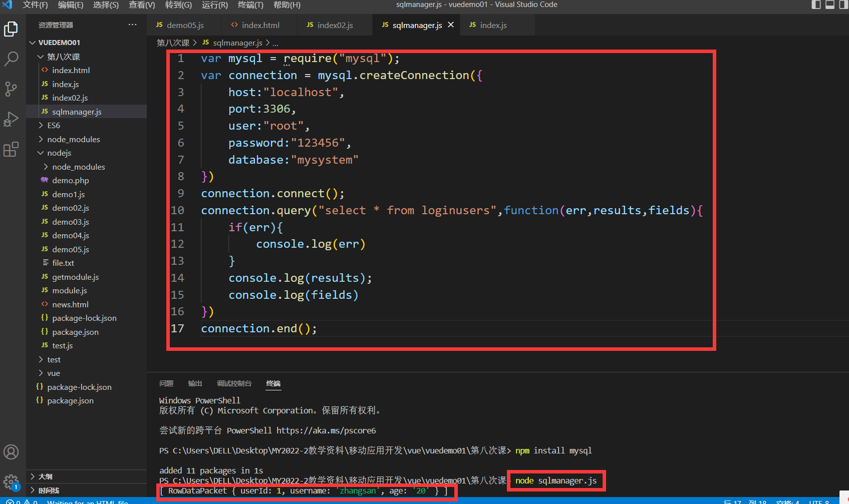Switch to the 调试控制台 panel tab

click(234, 383)
